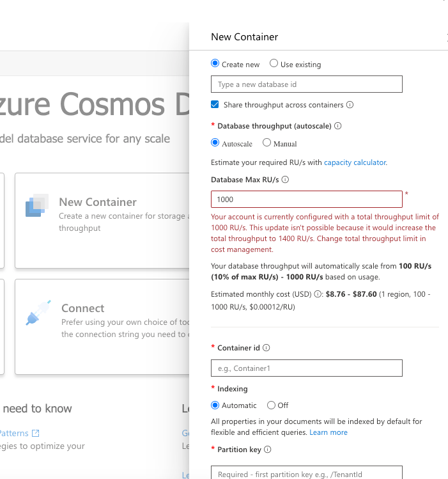The image size is (448, 479).
Task: Uncheck Share throughput across containers
Action: 215,105
